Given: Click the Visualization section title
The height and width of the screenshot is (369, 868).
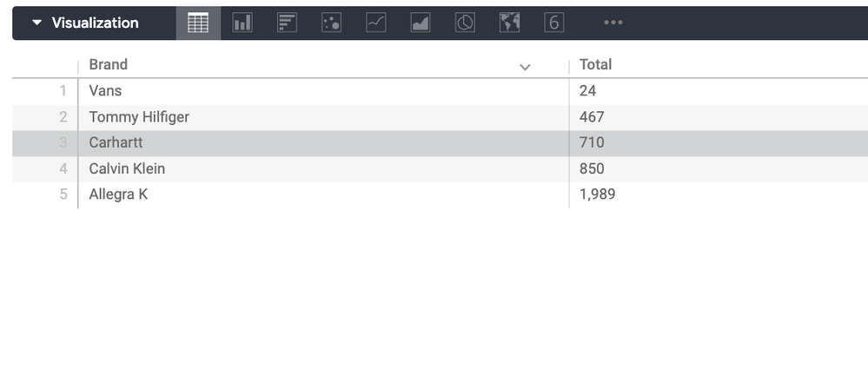Looking at the screenshot, I should (x=96, y=23).
